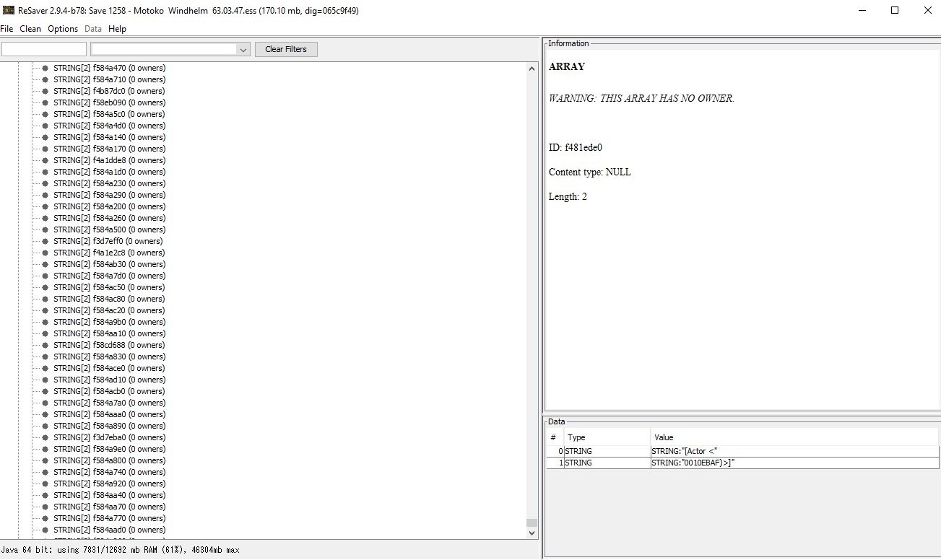Click the Type column header in Data table

[607, 437]
